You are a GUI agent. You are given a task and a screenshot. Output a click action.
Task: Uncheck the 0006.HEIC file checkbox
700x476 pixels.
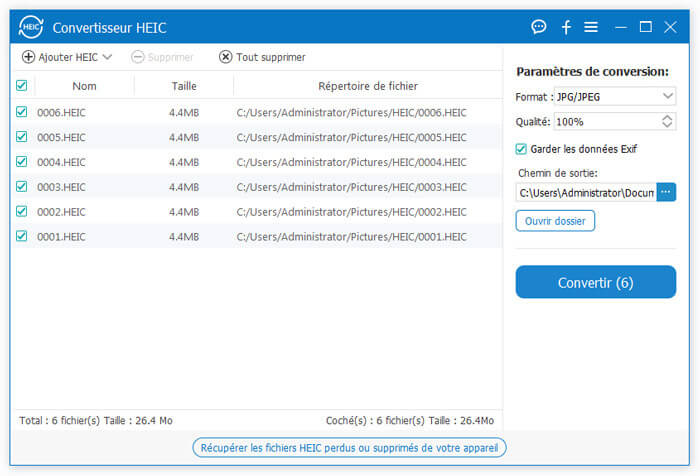click(22, 112)
